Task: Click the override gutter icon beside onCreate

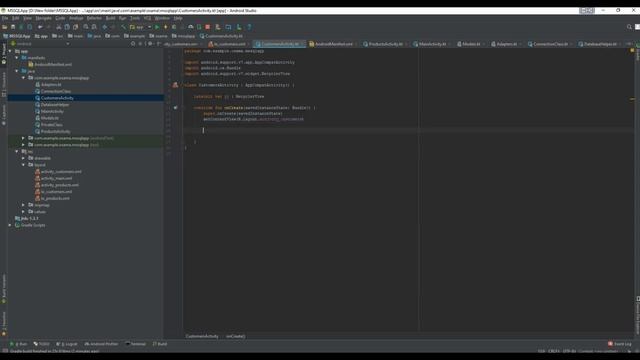Action: click(x=176, y=108)
